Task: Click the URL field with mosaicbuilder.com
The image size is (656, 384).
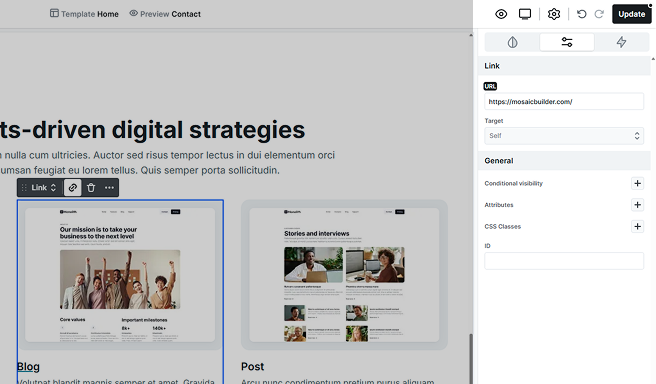Action: (x=564, y=102)
